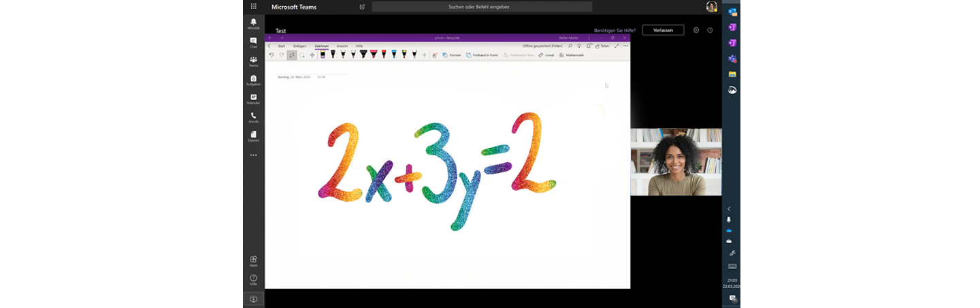Expand the Formen shapes menu
Screen dimensions: 980x308
pos(452,55)
